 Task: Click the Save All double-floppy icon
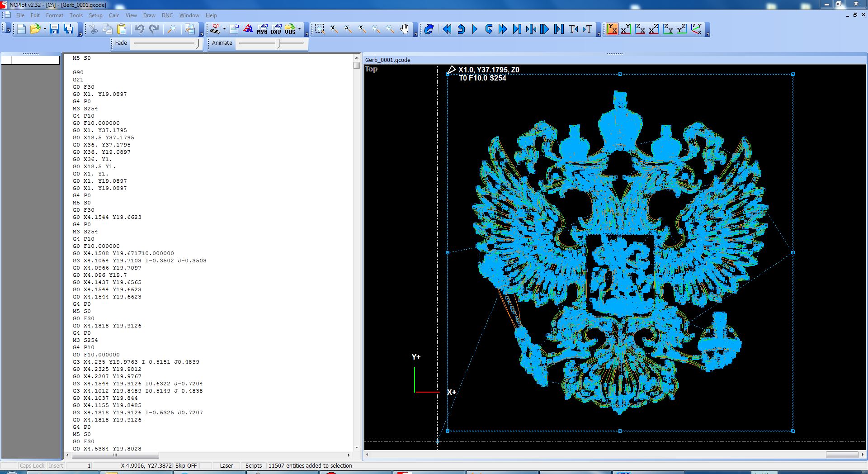[69, 29]
